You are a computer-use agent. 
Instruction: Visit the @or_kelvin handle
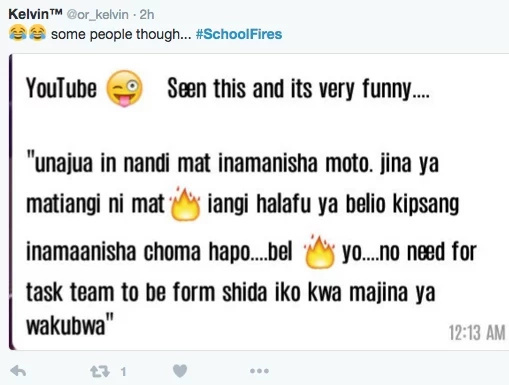pyautogui.click(x=98, y=15)
